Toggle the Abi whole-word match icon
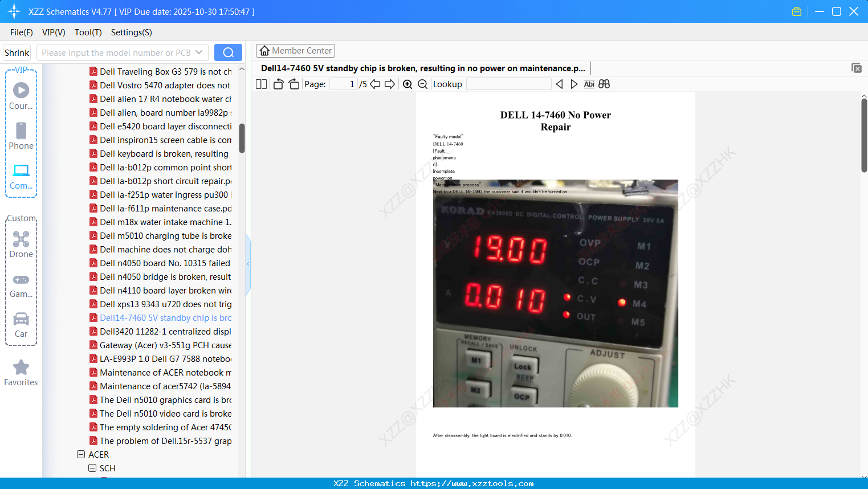The width and height of the screenshot is (868, 489). 589,84
